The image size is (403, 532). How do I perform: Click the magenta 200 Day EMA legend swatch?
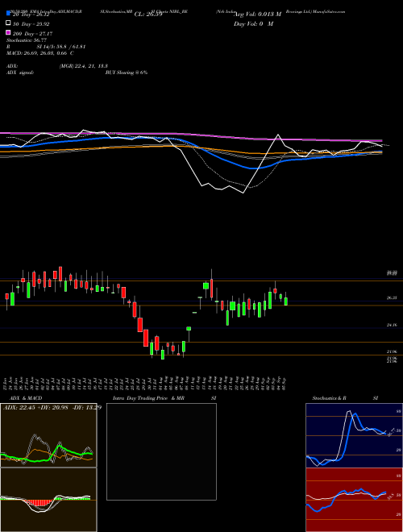[x=9, y=32]
